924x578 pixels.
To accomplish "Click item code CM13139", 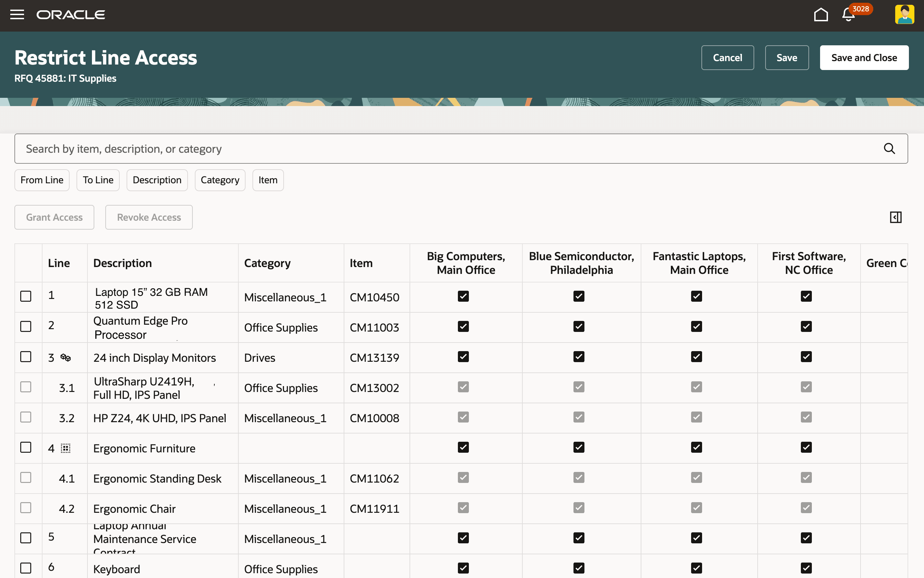I will click(374, 358).
